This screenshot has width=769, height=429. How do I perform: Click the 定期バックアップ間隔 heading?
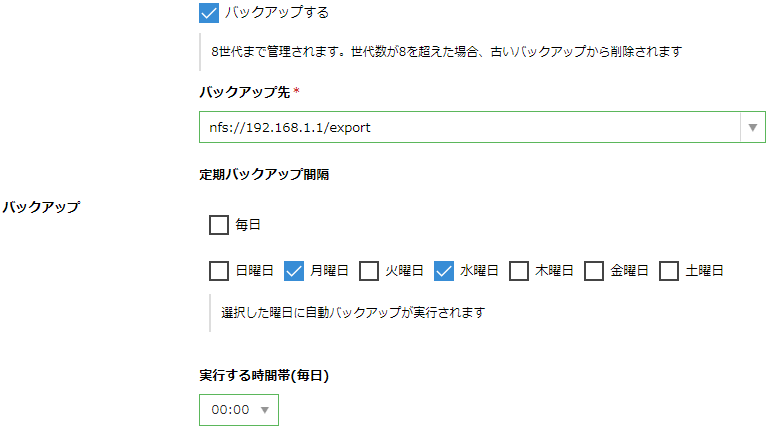[264, 175]
